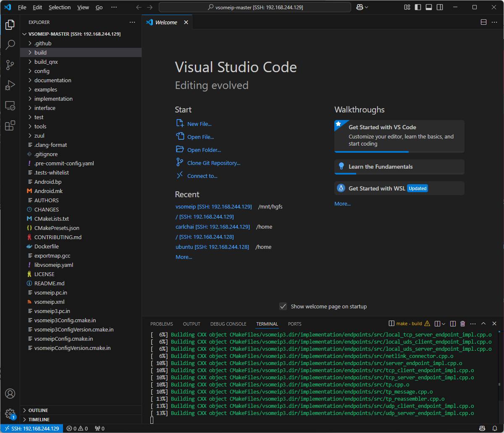
Task: Click the More... link under Walkthroughs
Action: pos(342,203)
